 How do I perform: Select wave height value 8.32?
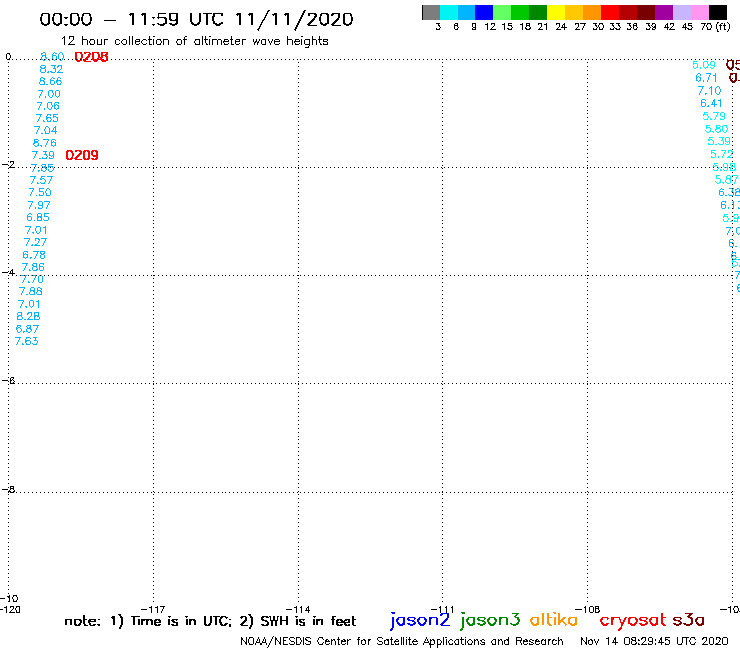(51, 69)
